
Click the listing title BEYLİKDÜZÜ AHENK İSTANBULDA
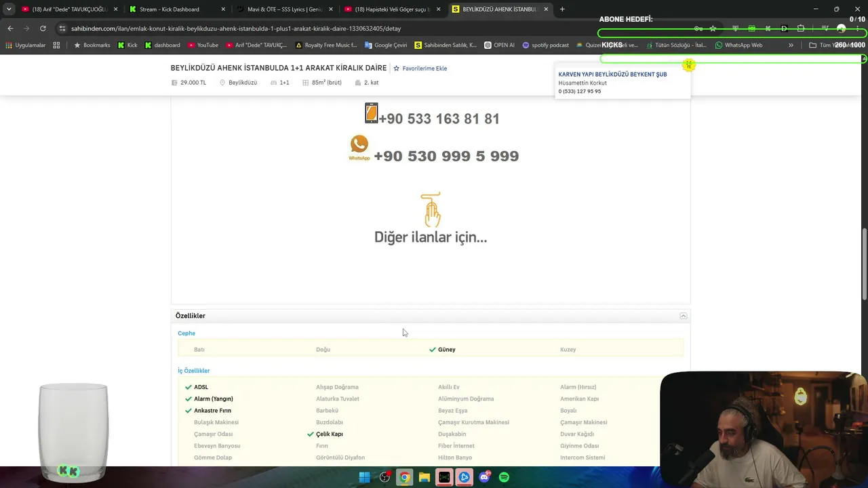[x=279, y=68]
